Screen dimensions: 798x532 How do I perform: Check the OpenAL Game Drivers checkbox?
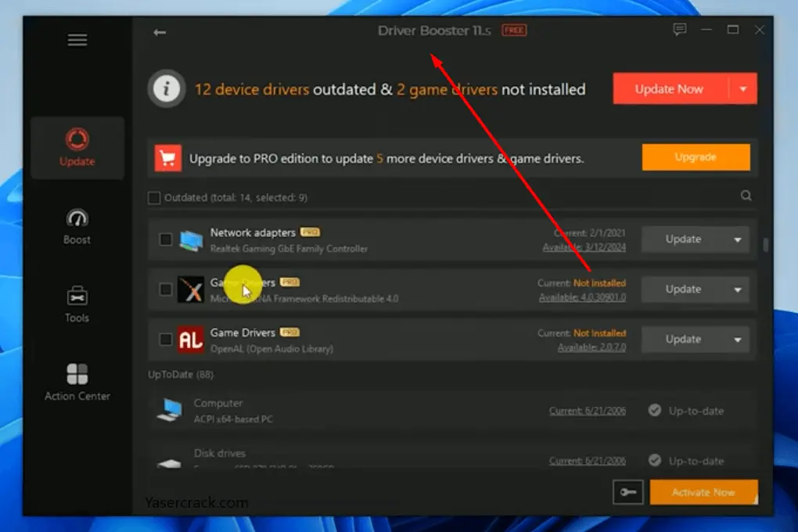click(x=166, y=340)
